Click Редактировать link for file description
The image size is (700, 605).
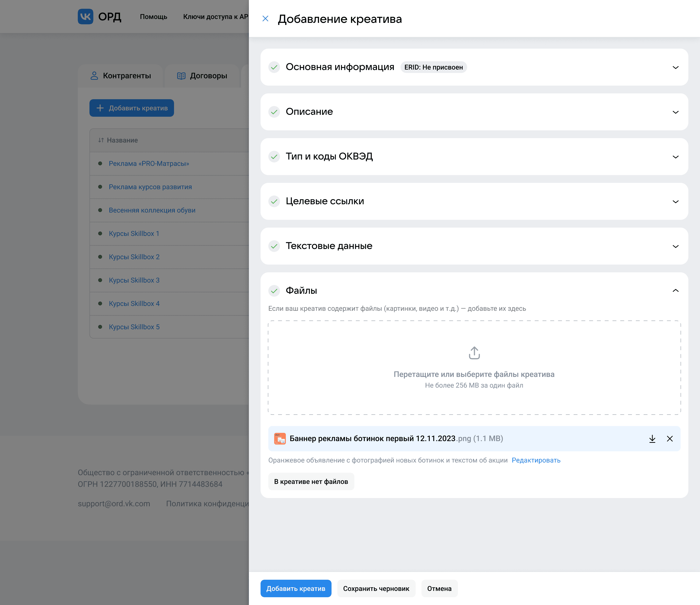coord(536,460)
